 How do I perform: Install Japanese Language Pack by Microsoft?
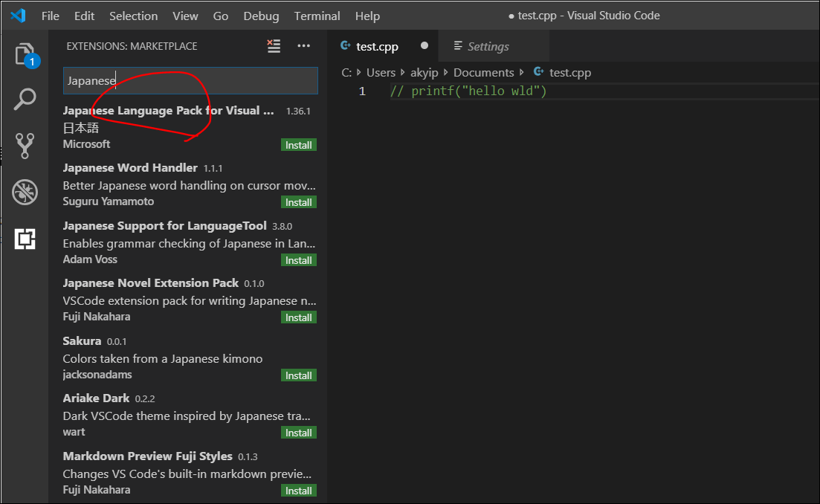point(299,145)
